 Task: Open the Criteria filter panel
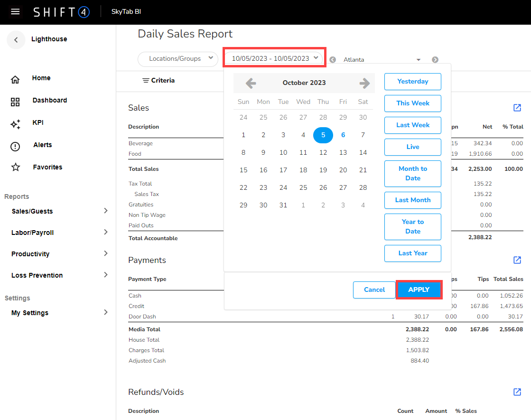point(158,81)
